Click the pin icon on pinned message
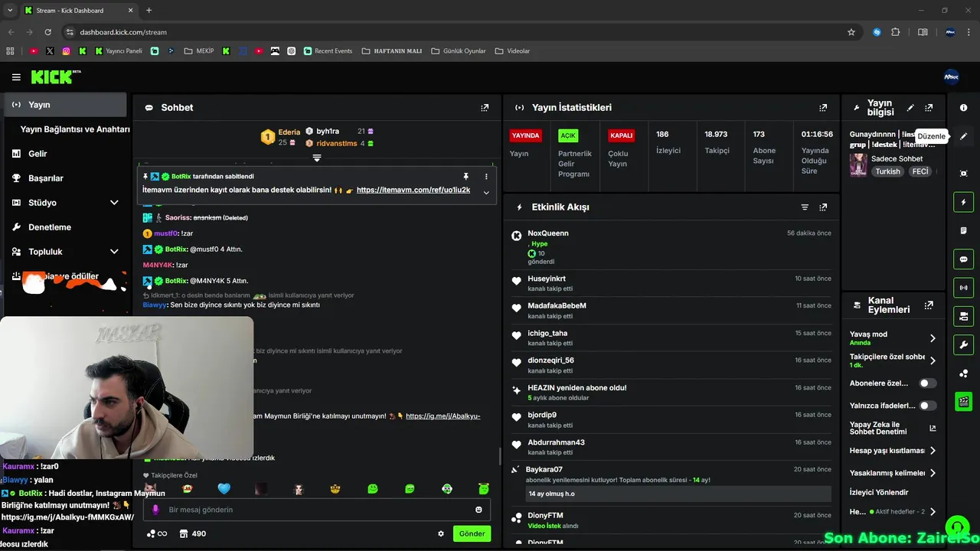Screen dimensions: 980x551 click(x=465, y=176)
